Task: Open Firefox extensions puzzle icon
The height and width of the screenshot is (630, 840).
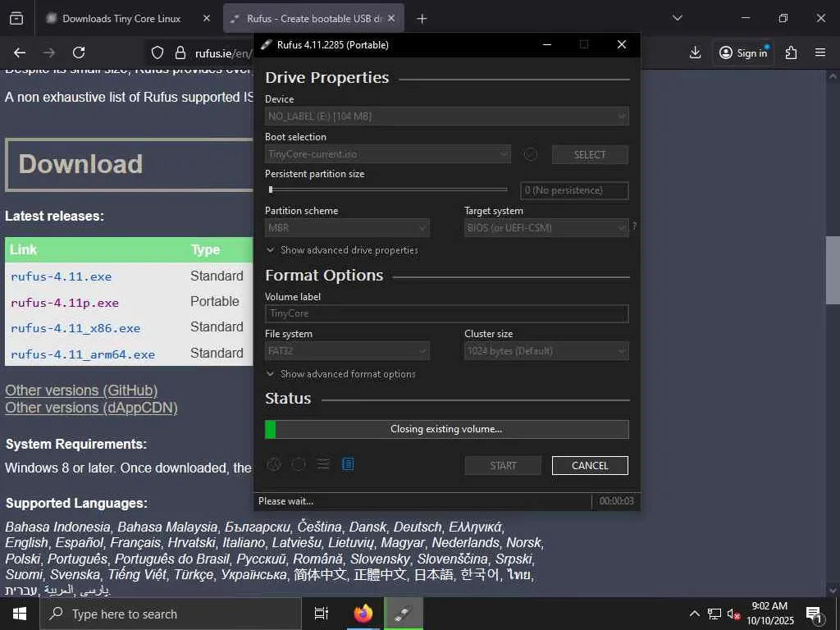Action: click(791, 52)
